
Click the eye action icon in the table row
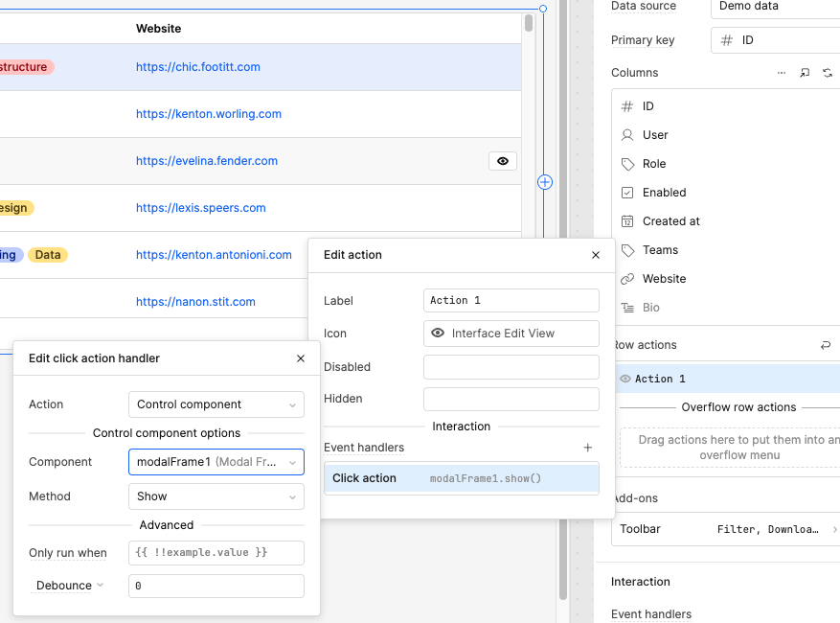[503, 161]
